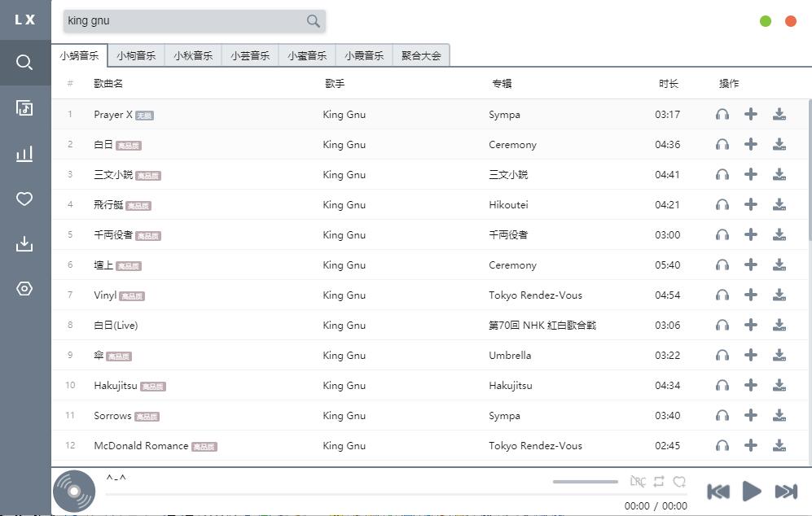Open the search page in the sidebar
Image resolution: width=812 pixels, height=516 pixels.
[24, 63]
